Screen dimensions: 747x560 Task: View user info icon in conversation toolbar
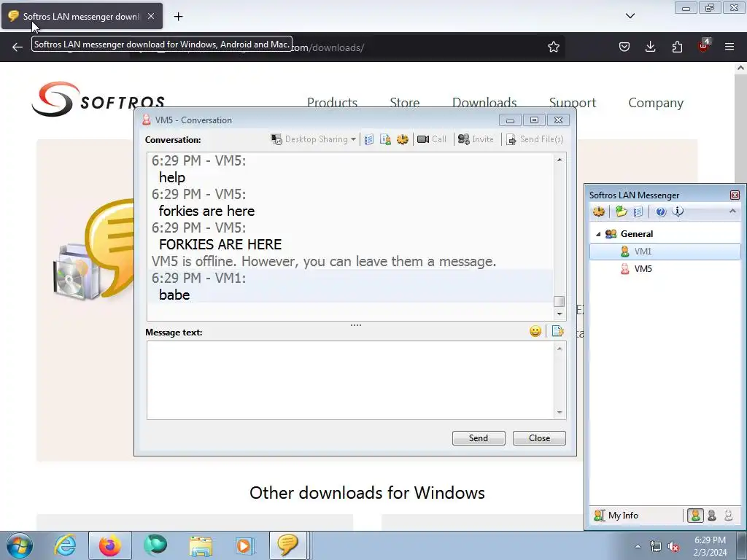point(385,139)
